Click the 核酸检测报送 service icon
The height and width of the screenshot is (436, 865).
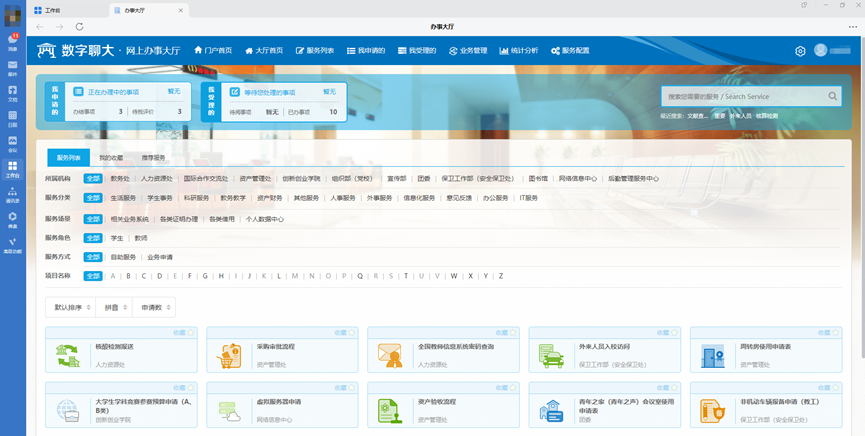[67, 354]
